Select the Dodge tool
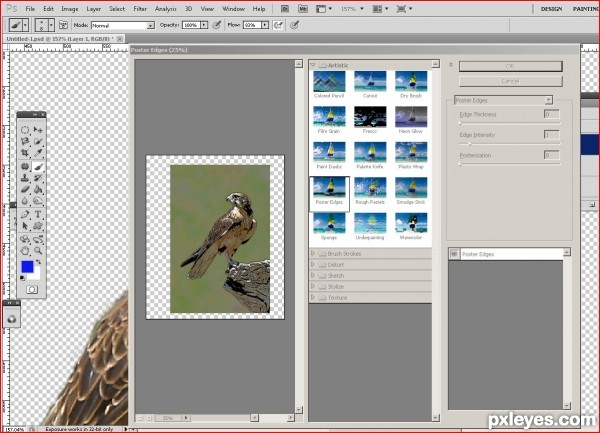 38,201
